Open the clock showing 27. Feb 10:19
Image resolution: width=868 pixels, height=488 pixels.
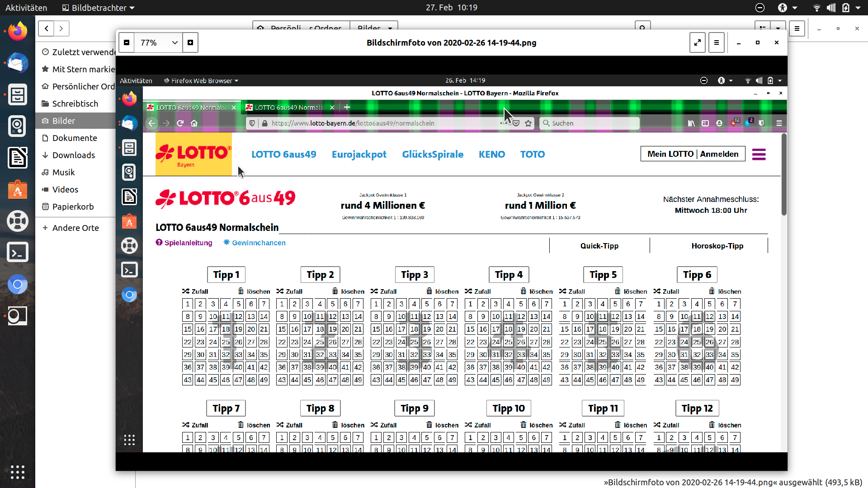pos(451,8)
